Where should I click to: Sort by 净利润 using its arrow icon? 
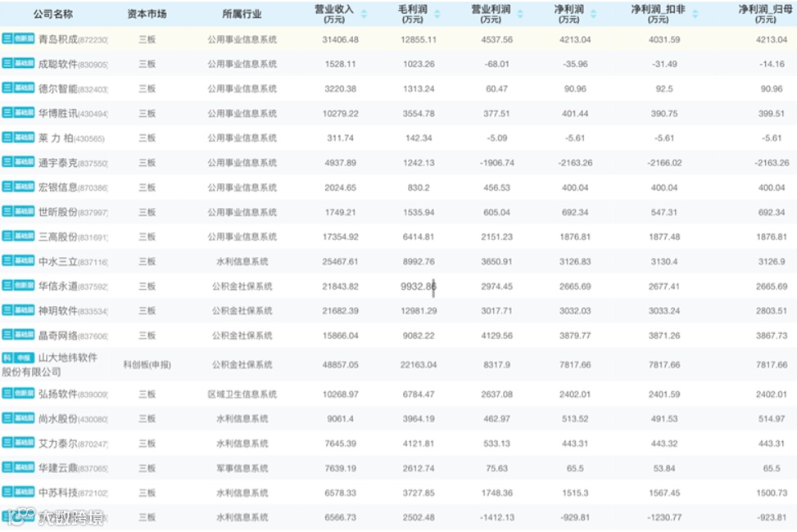click(593, 14)
